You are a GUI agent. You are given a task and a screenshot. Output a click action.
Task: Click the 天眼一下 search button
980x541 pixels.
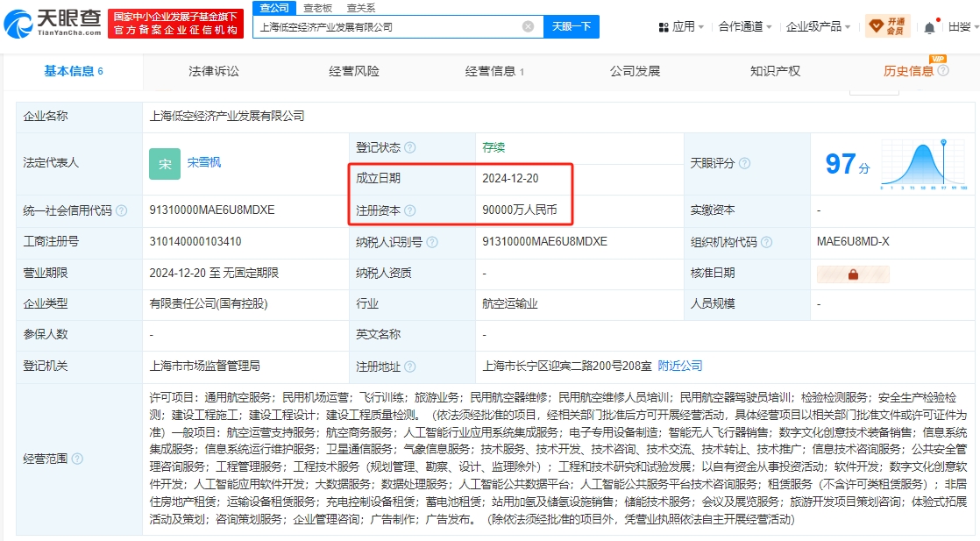(572, 26)
